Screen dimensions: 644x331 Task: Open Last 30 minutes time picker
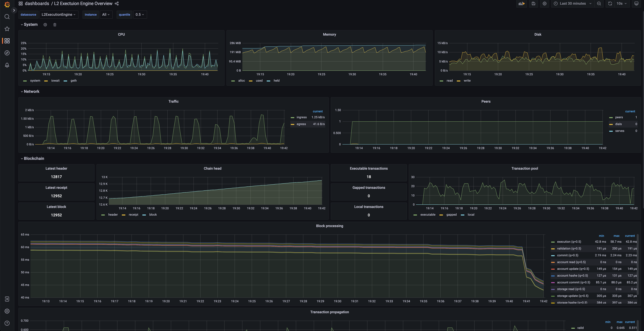[572, 4]
